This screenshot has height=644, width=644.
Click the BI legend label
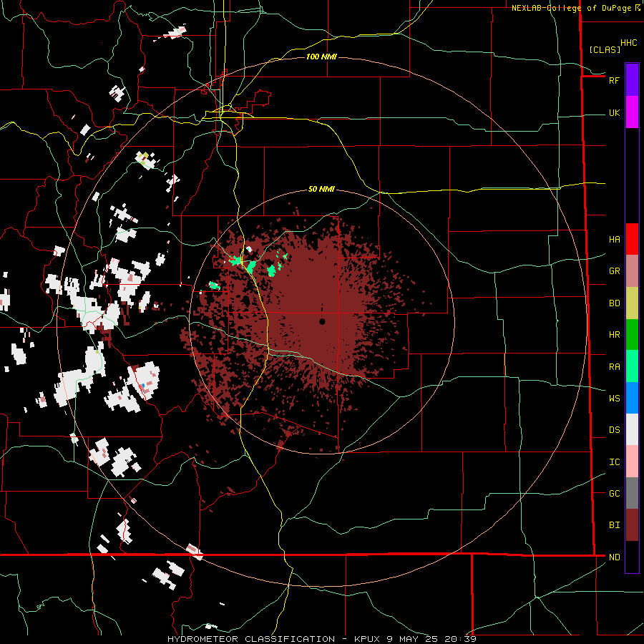614,525
